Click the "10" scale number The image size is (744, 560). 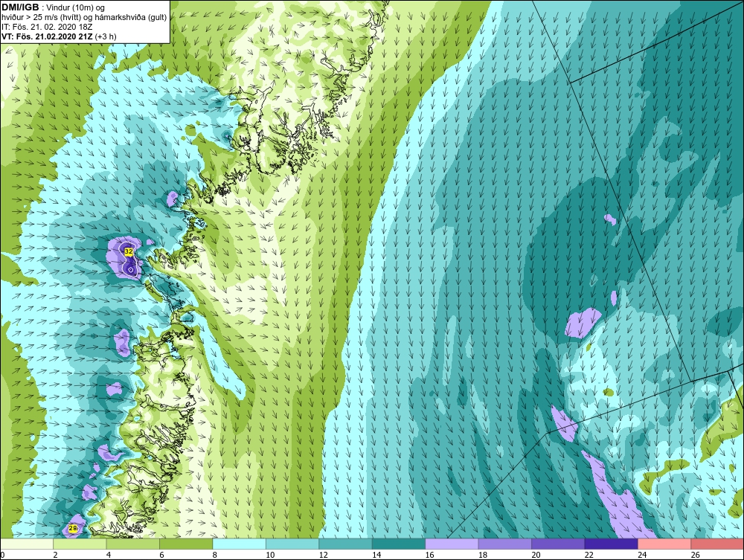(x=270, y=555)
